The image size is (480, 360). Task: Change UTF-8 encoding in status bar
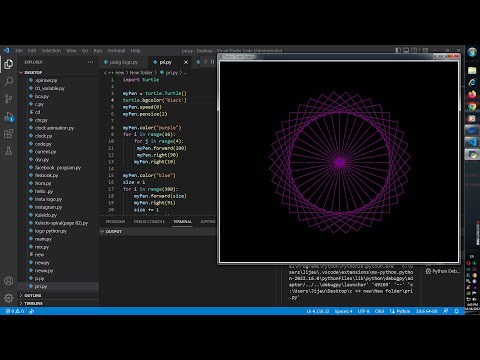click(x=363, y=311)
